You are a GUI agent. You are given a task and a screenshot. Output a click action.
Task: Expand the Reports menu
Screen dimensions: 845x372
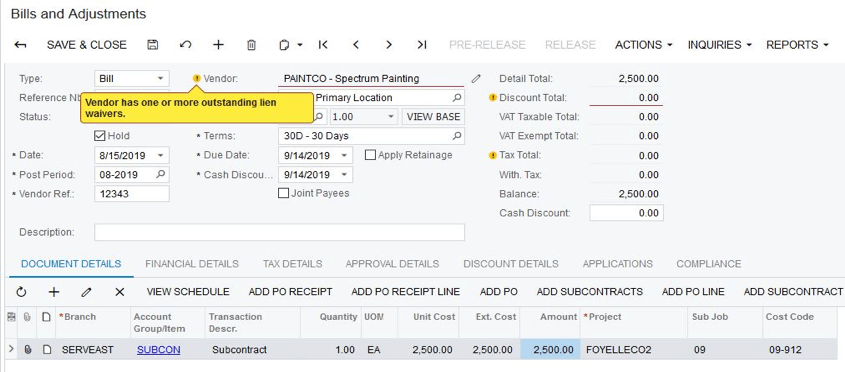798,45
